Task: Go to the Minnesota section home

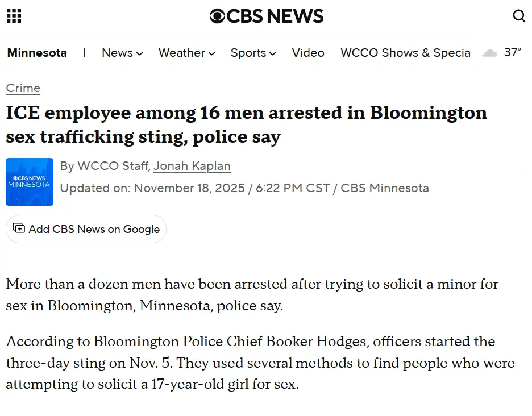Action: tap(37, 53)
